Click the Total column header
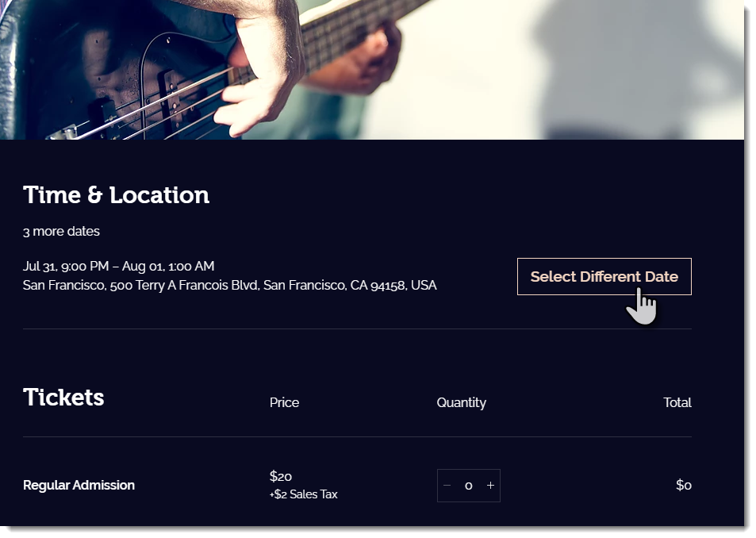This screenshot has width=756, height=538. pyautogui.click(x=677, y=402)
